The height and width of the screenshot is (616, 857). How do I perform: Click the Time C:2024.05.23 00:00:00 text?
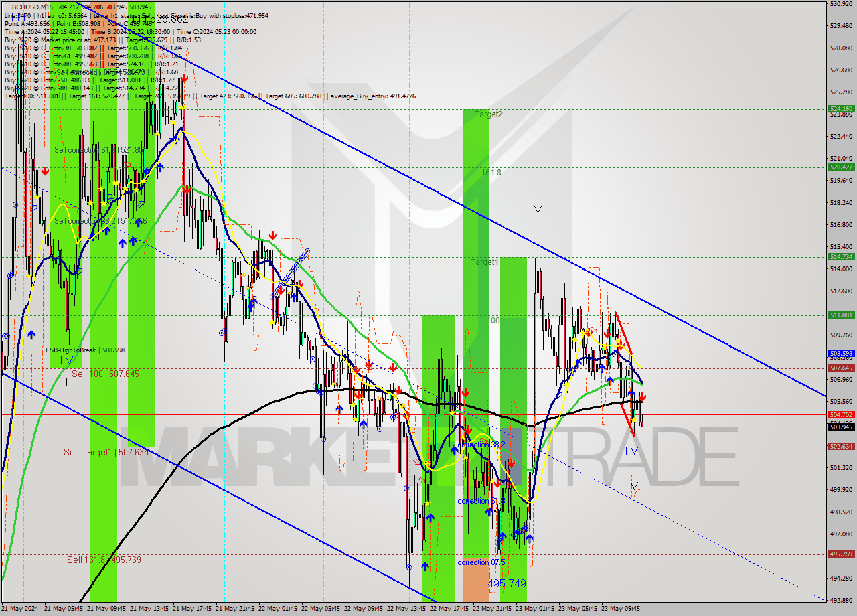(x=217, y=31)
